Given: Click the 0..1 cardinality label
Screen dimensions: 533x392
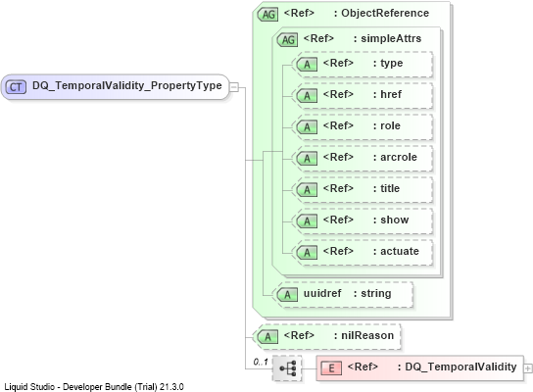Looking at the screenshot, I should click(x=261, y=362).
